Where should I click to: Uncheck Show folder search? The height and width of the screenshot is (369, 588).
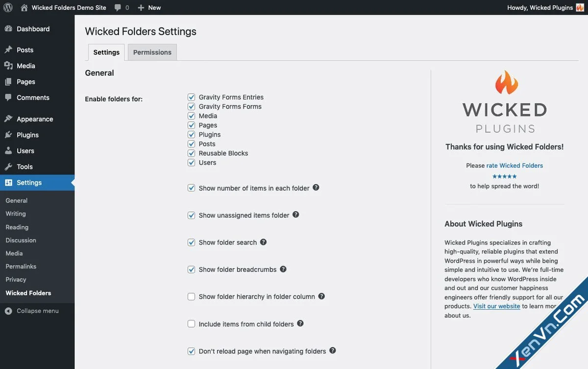pyautogui.click(x=192, y=242)
